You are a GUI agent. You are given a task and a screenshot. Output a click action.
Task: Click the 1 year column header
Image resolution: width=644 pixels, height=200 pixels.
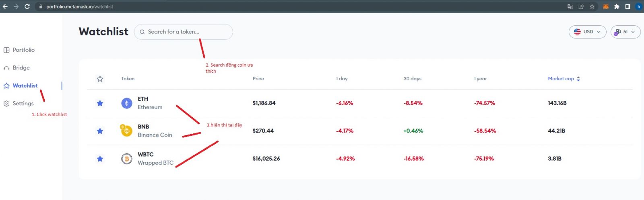[481, 79]
